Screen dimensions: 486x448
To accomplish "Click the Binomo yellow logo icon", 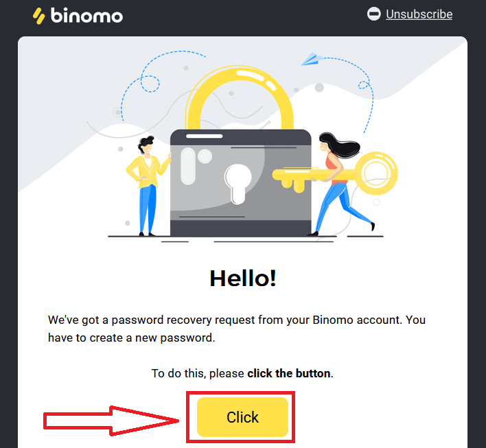I will [x=39, y=15].
